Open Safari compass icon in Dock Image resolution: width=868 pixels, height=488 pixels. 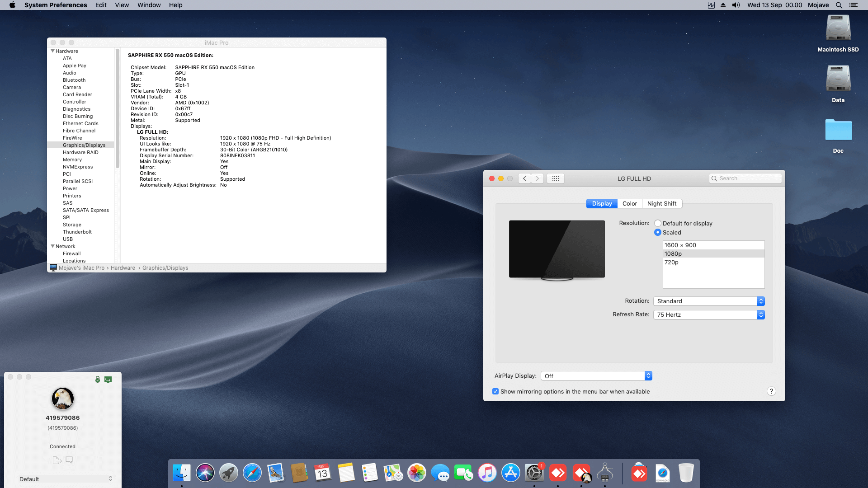tap(252, 473)
